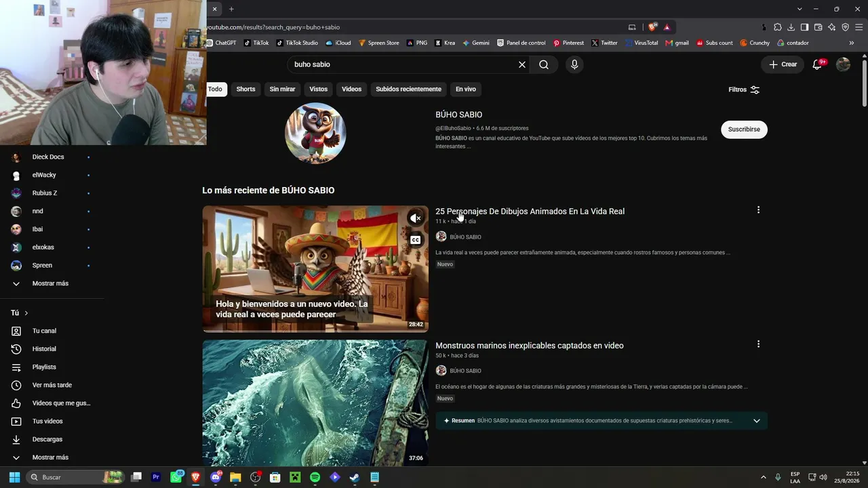This screenshot has width=868, height=488.
Task: Open the Spotify taskbar icon
Action: (315, 477)
